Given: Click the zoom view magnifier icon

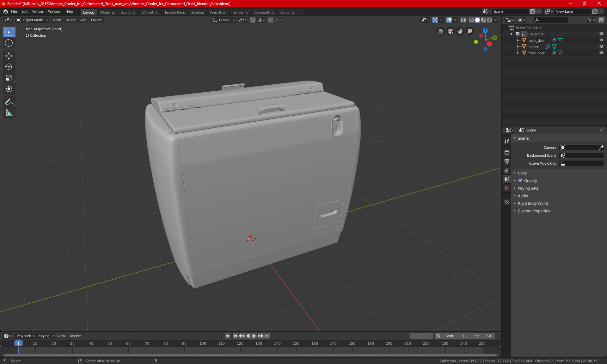Looking at the screenshot, I should (x=470, y=31).
